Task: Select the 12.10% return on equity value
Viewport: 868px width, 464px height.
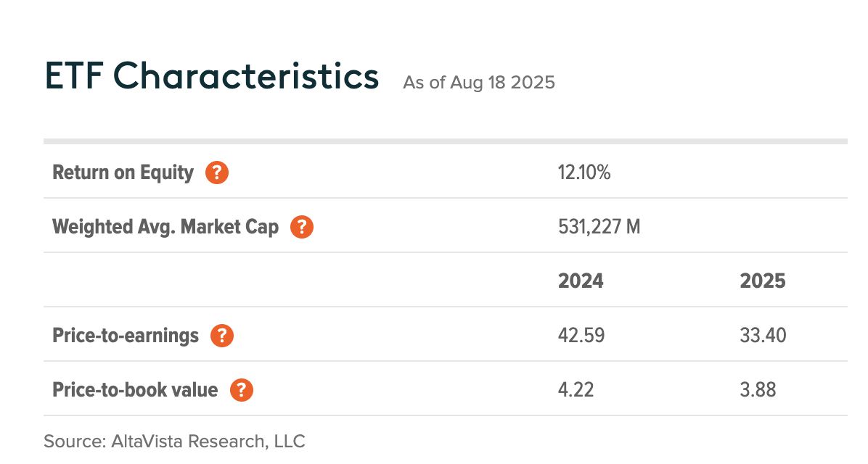Action: coord(584,173)
